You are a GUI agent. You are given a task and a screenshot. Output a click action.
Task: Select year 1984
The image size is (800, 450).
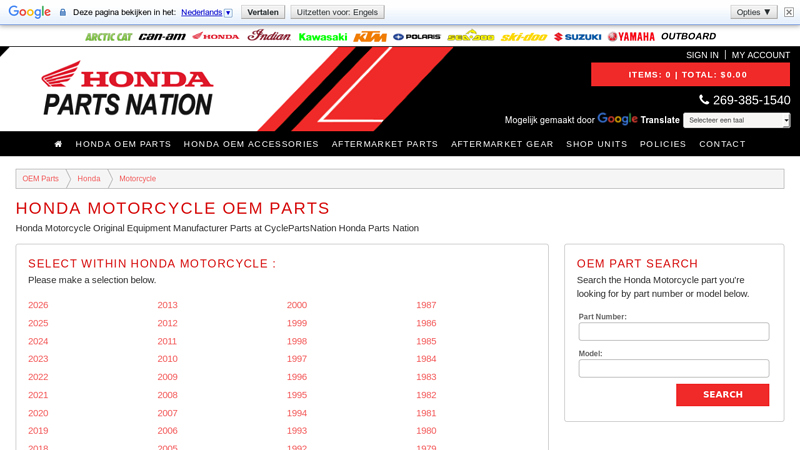coord(426,359)
